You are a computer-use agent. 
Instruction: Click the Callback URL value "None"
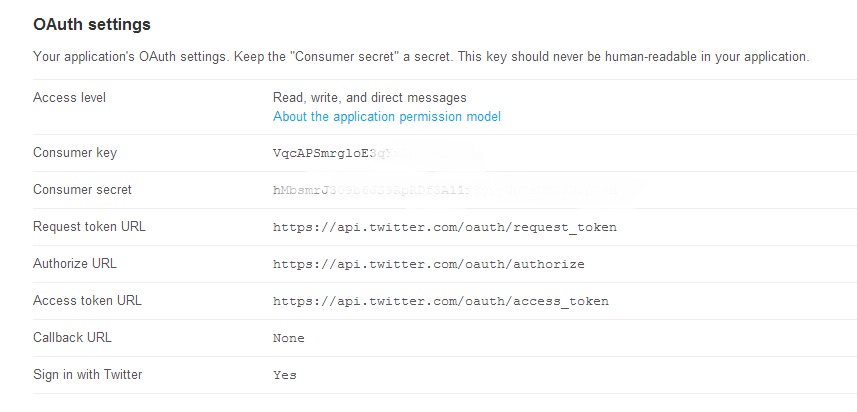pyautogui.click(x=288, y=339)
